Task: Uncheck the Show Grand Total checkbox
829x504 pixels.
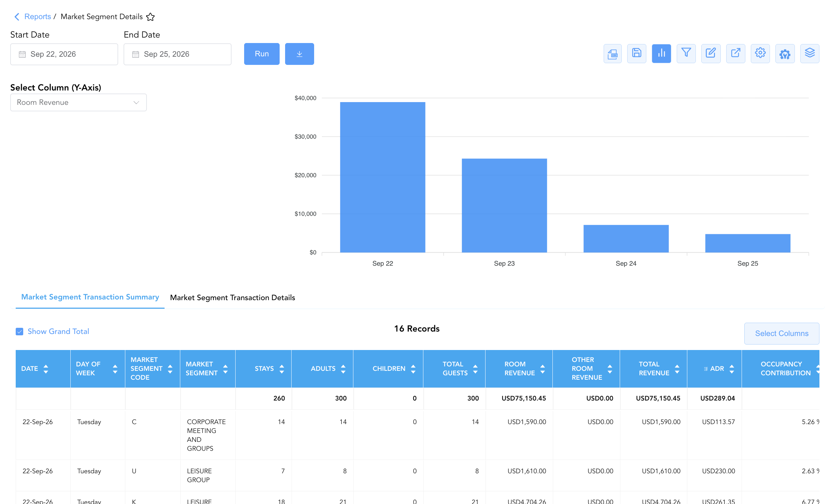Action: click(19, 332)
